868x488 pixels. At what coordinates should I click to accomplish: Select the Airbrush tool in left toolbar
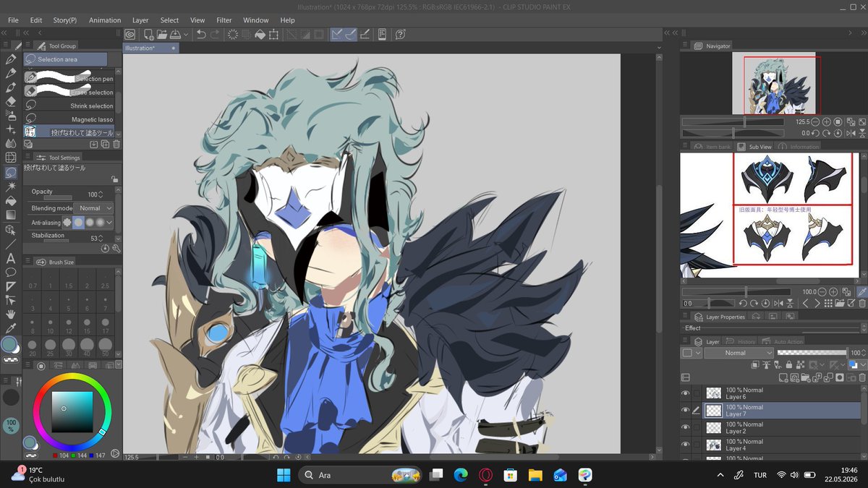click(x=11, y=116)
